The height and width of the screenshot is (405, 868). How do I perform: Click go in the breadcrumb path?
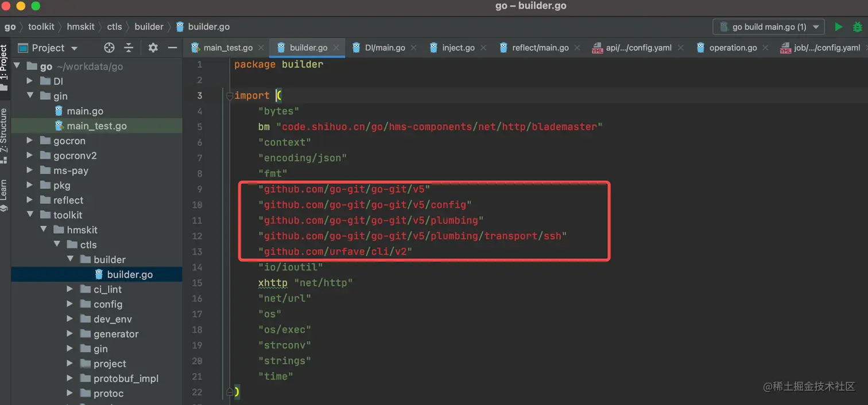tap(10, 27)
